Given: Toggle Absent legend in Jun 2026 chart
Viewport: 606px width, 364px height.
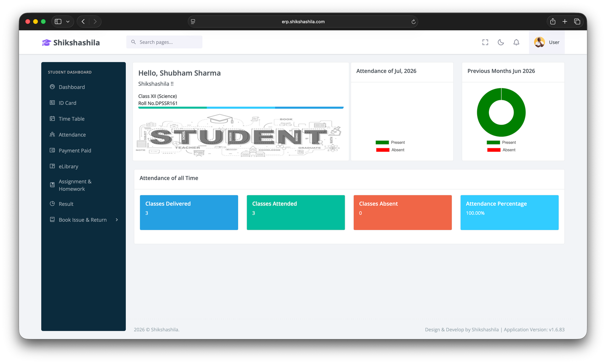Looking at the screenshot, I should [x=501, y=150].
